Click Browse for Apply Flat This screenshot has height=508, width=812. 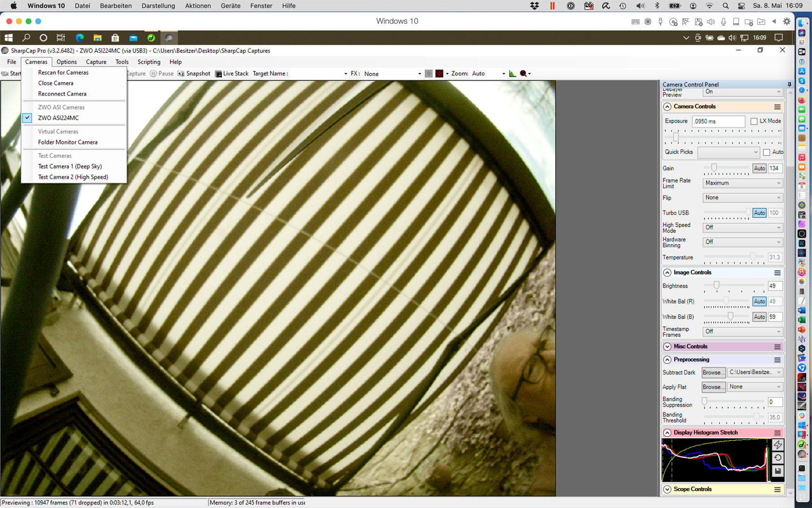point(713,387)
